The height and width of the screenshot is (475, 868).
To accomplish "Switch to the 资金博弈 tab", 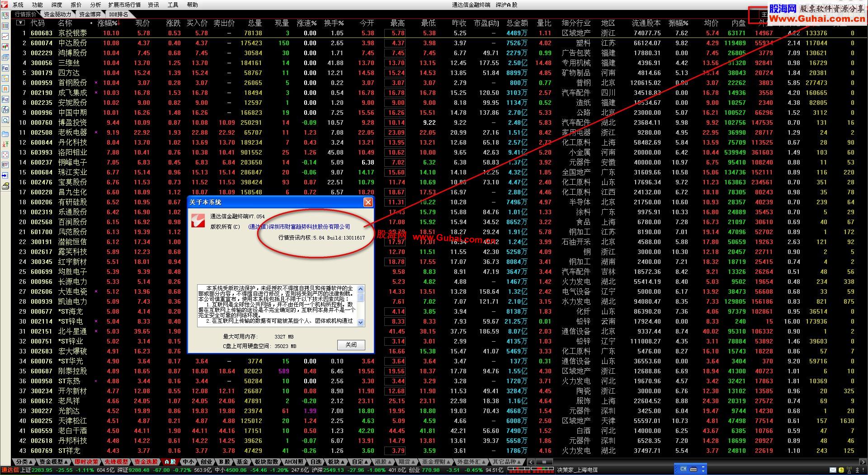I will click(90, 14).
